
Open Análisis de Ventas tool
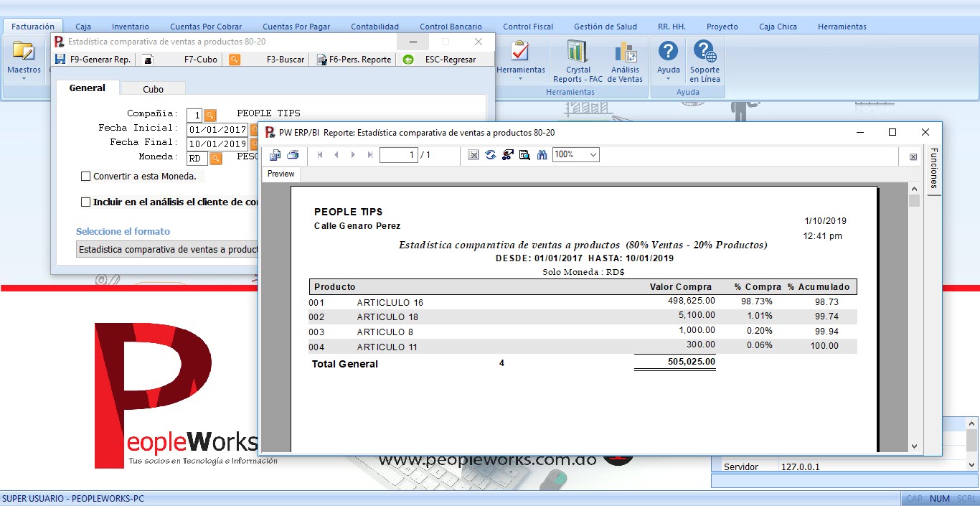coord(625,61)
